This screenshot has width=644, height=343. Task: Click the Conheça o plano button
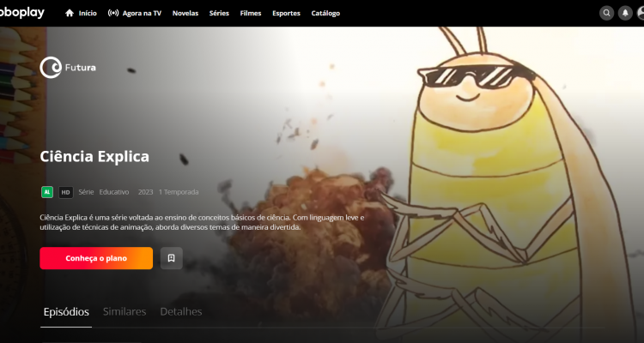point(96,258)
